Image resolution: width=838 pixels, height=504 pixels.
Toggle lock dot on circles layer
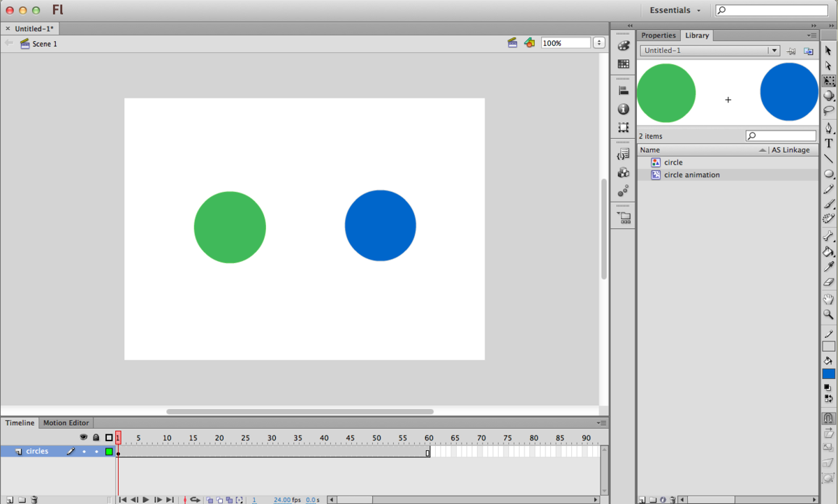pos(96,452)
